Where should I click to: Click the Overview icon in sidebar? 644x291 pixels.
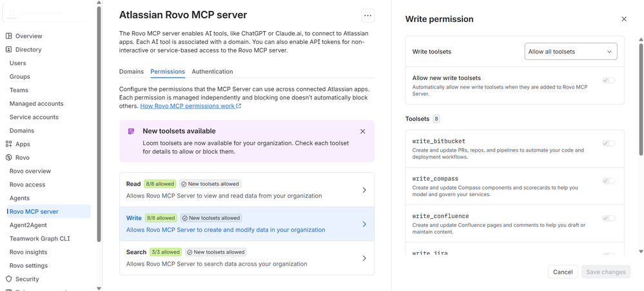(8, 35)
